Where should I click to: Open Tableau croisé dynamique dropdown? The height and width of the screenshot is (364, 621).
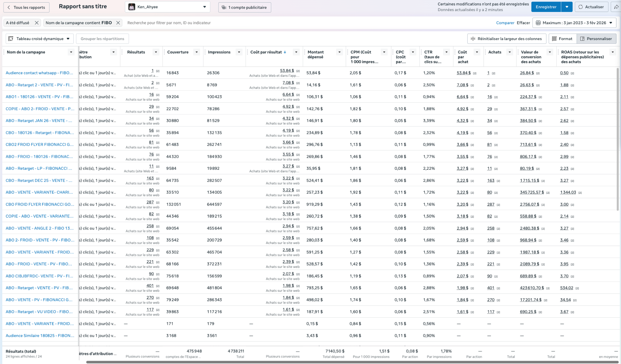pos(39,39)
